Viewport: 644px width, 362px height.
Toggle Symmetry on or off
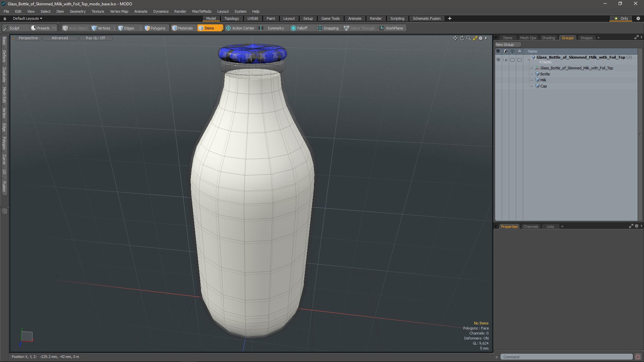click(272, 28)
